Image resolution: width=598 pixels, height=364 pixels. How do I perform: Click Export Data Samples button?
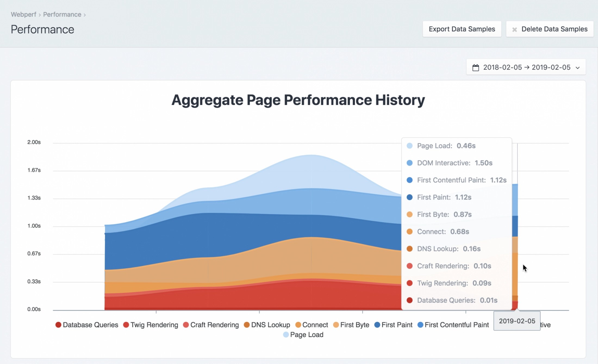[x=462, y=29]
